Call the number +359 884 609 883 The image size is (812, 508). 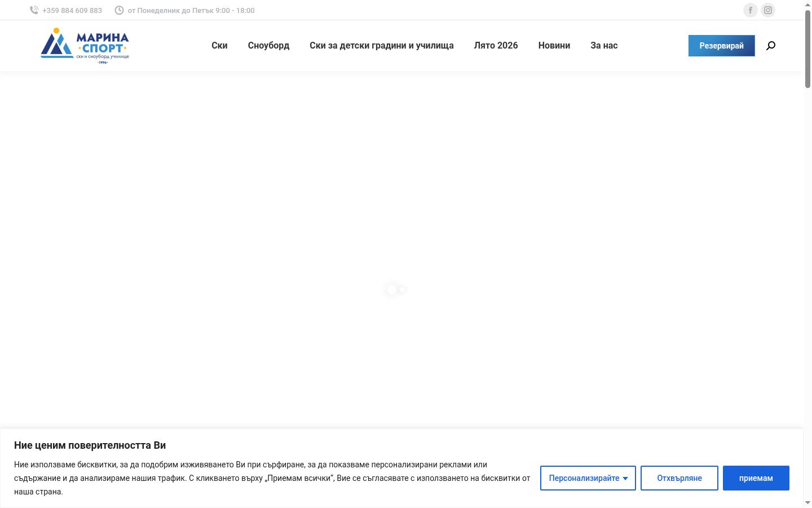72,10
